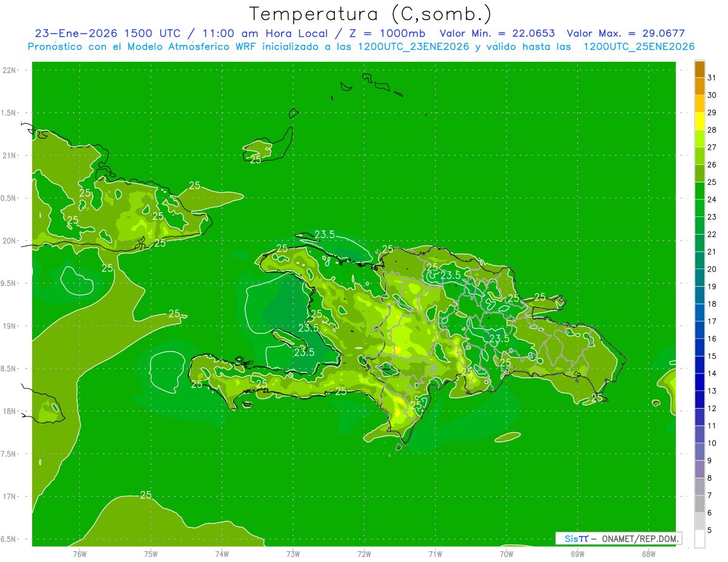Pick the orange swatch between 30 and 31

click(x=699, y=87)
